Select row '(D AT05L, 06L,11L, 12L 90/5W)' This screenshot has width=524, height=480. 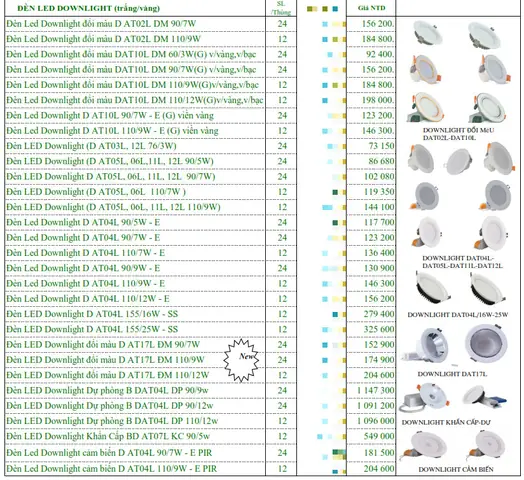coord(110,161)
